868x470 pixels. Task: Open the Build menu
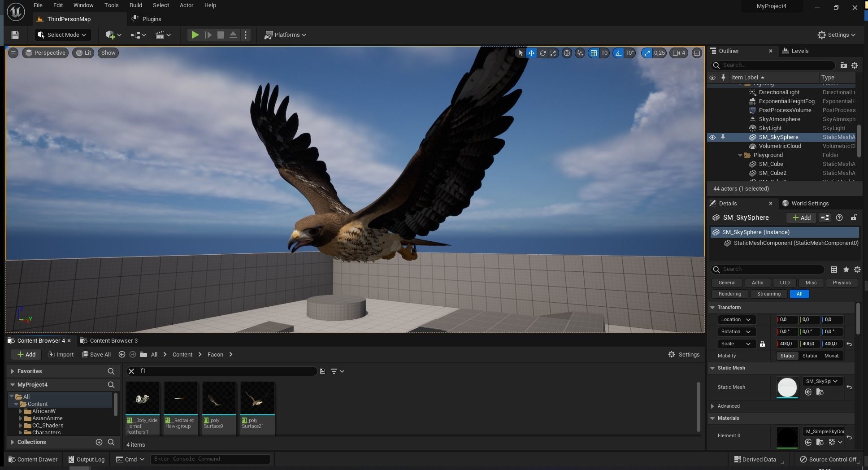(135, 5)
